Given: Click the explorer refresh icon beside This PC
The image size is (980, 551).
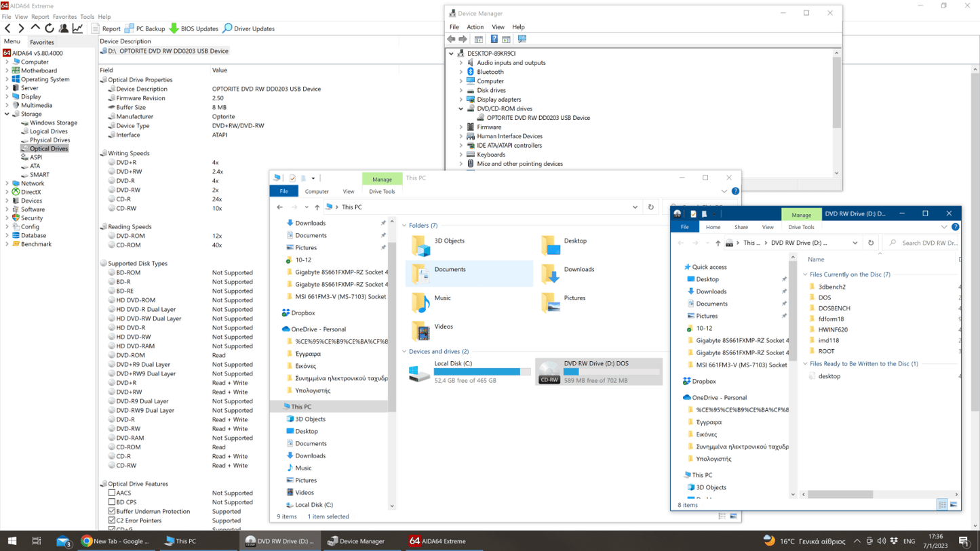Looking at the screenshot, I should point(651,207).
